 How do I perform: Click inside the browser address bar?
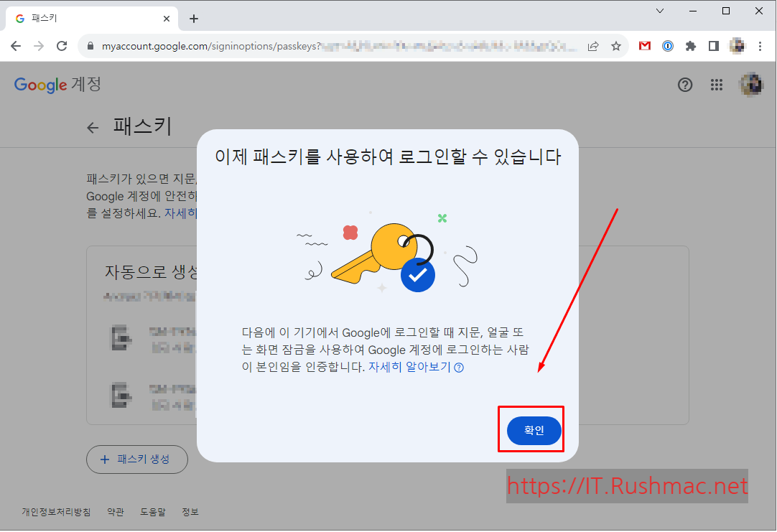pyautogui.click(x=323, y=45)
